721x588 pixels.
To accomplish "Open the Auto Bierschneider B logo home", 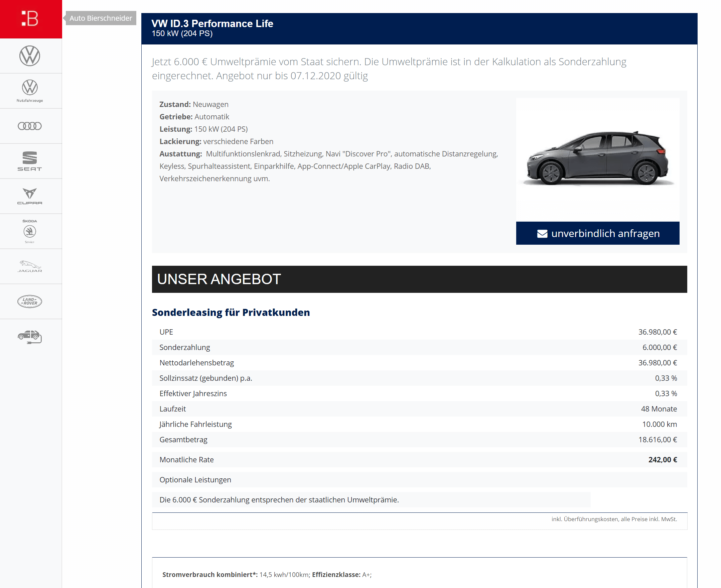I will coord(31,19).
